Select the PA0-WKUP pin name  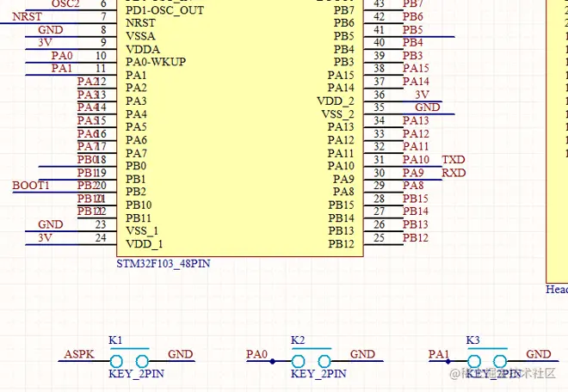click(x=156, y=62)
